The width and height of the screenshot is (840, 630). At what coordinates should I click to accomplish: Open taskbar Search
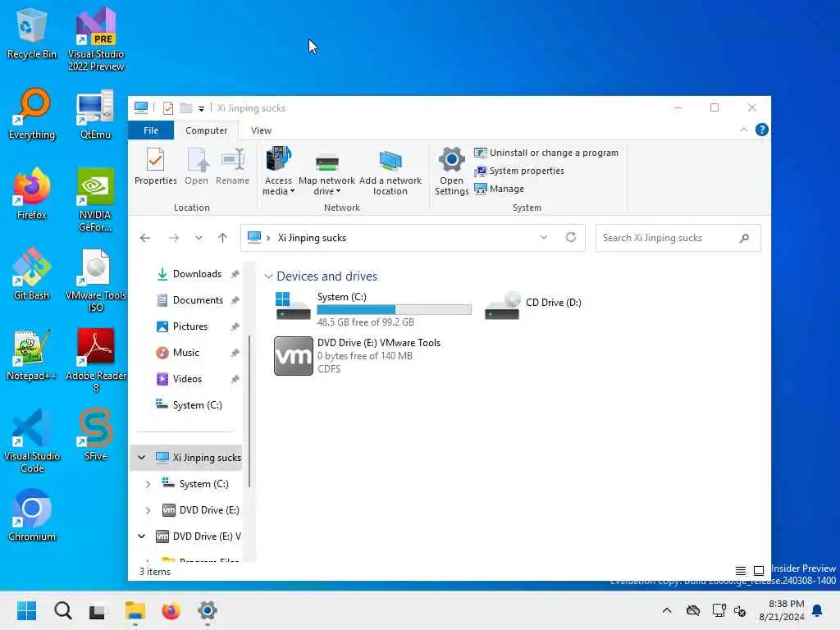pos(62,610)
